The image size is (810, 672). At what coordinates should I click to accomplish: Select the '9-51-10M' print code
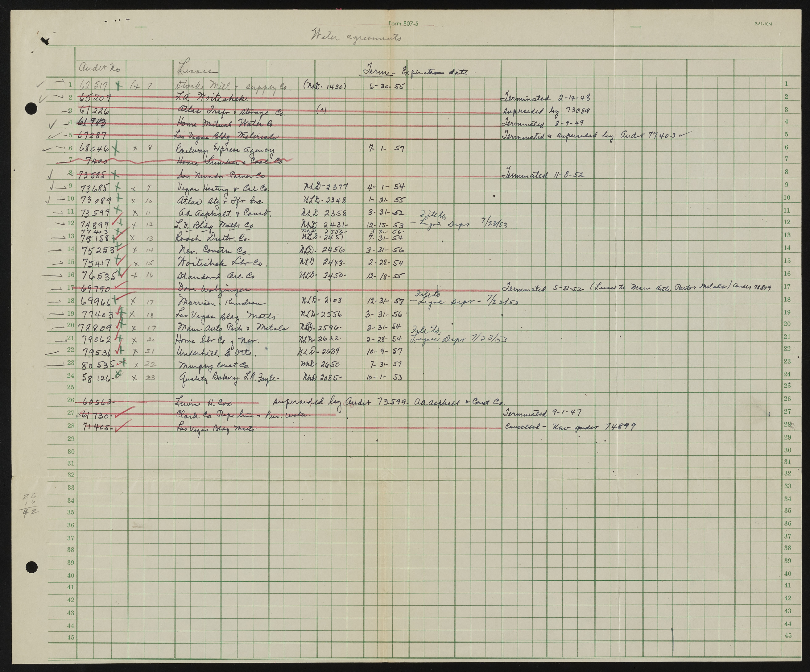pos(763,24)
